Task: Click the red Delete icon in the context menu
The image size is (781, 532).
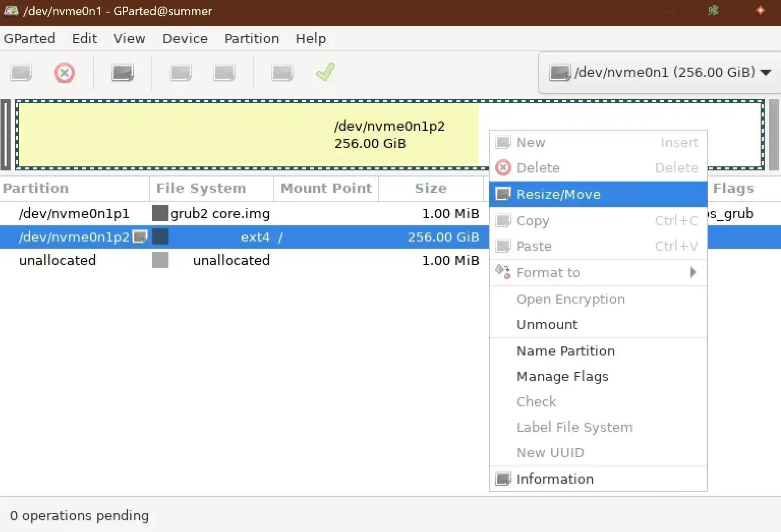Action: 503,168
